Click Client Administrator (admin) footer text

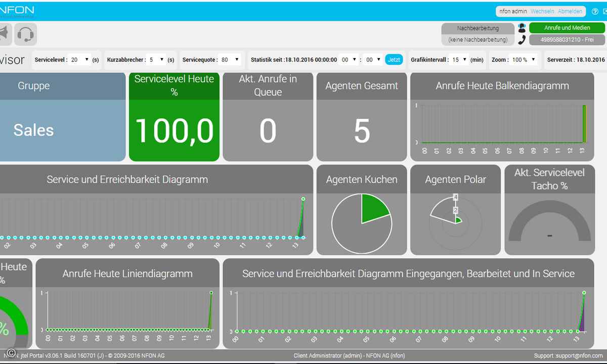(x=349, y=356)
